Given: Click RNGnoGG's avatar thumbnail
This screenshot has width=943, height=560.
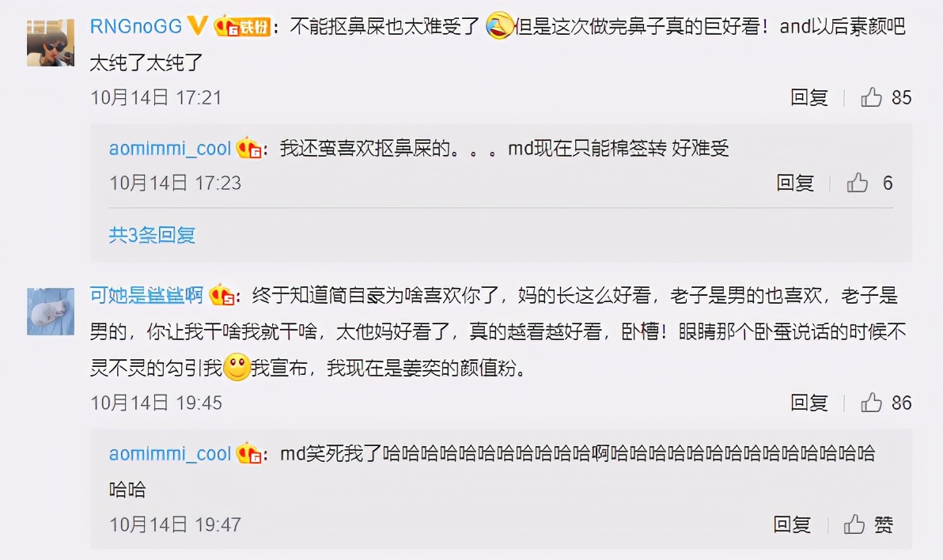Looking at the screenshot, I should pyautogui.click(x=51, y=42).
